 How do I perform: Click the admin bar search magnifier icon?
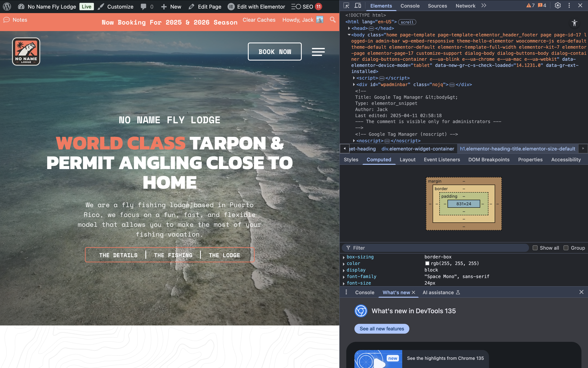tap(333, 20)
